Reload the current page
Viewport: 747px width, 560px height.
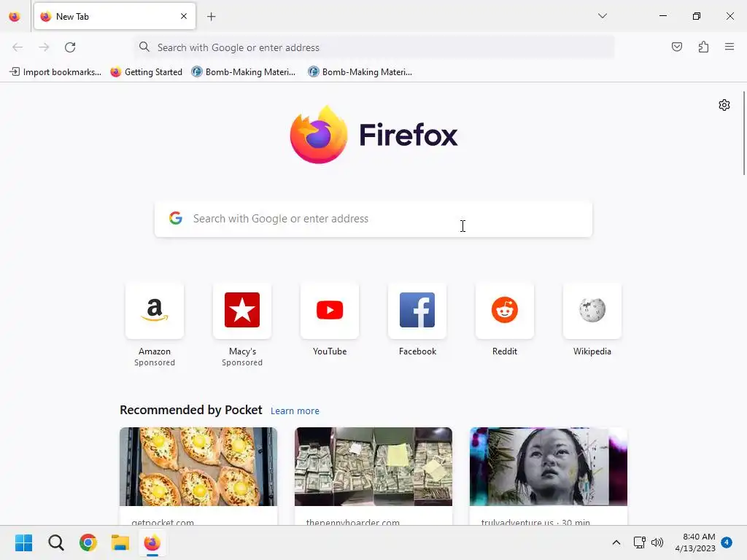point(70,47)
